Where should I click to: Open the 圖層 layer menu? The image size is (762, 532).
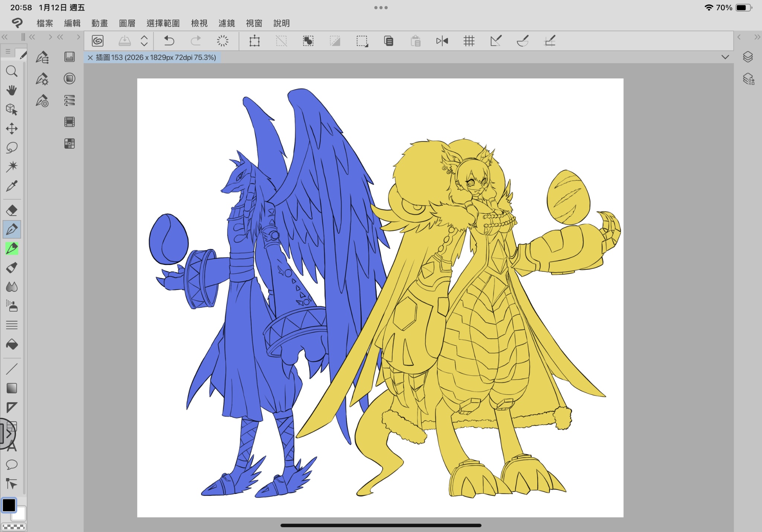[127, 23]
